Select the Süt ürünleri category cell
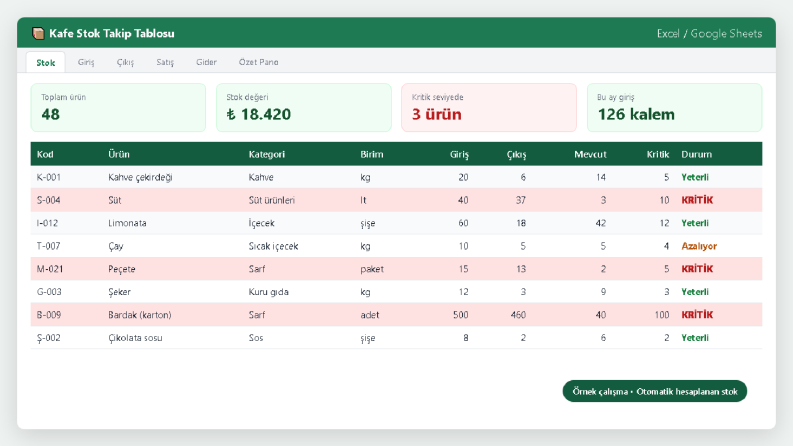 click(x=272, y=200)
